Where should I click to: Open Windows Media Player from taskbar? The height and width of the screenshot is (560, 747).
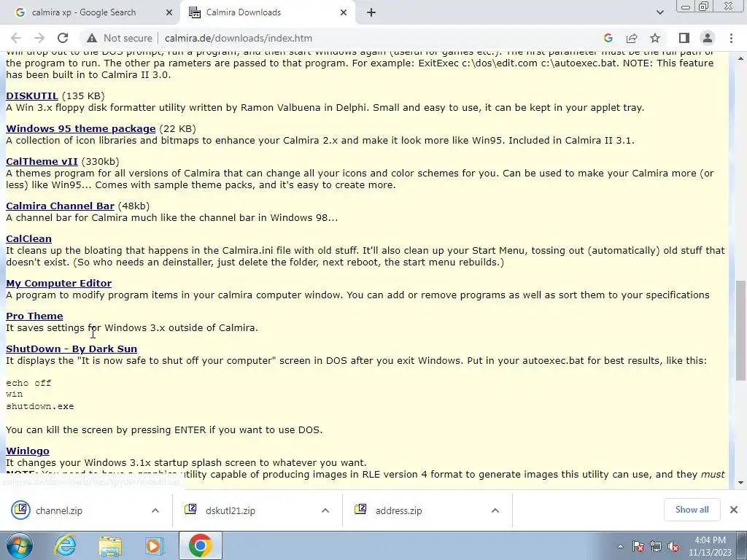154,545
